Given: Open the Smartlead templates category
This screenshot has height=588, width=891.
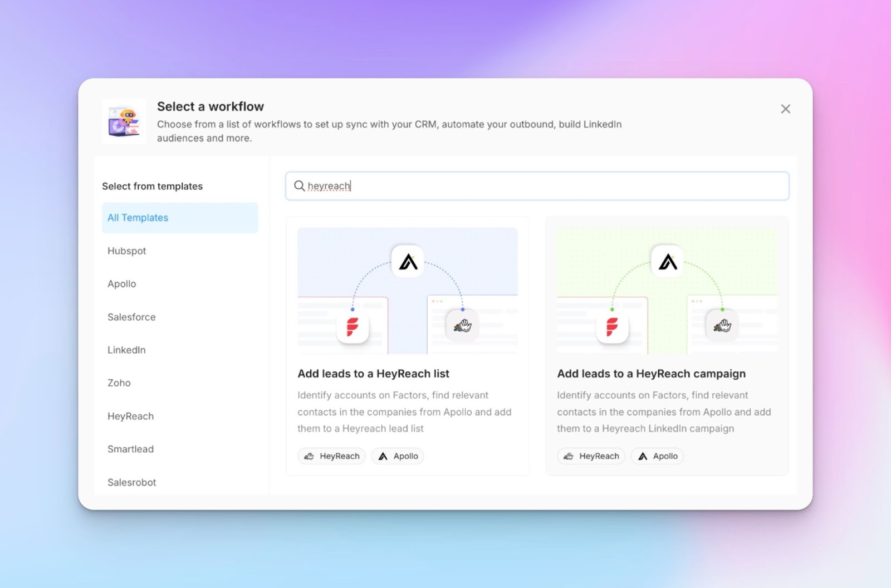Looking at the screenshot, I should pos(131,449).
